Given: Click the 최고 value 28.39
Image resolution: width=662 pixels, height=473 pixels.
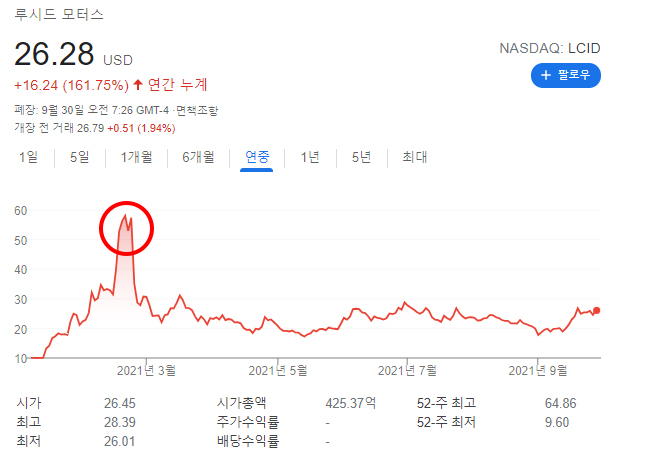Looking at the screenshot, I should (120, 422).
